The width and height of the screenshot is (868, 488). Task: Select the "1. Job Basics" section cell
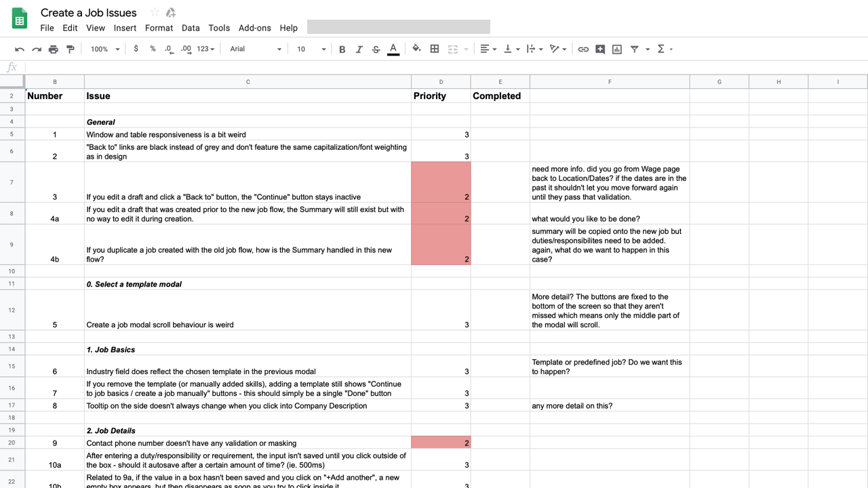point(248,349)
